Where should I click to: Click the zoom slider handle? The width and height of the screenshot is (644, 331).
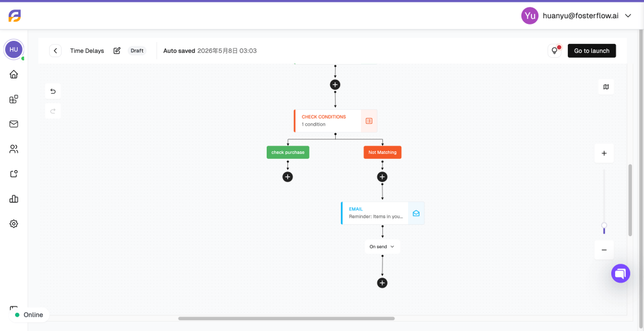[x=604, y=225]
